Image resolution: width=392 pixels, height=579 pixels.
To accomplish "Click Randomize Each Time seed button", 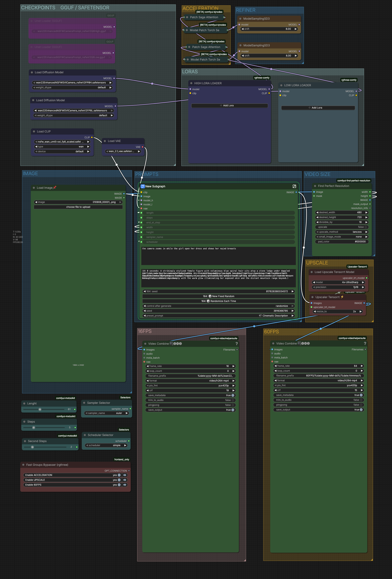I will point(218,301).
